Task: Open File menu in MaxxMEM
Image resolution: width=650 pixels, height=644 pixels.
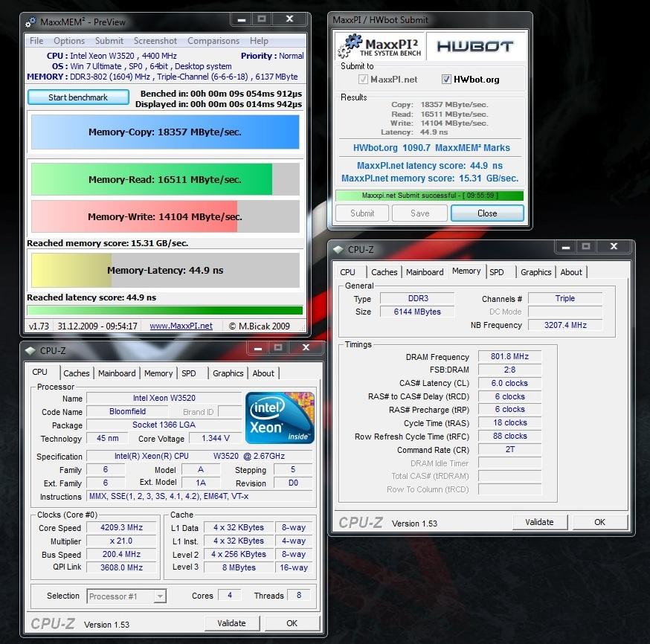Action: pos(36,41)
